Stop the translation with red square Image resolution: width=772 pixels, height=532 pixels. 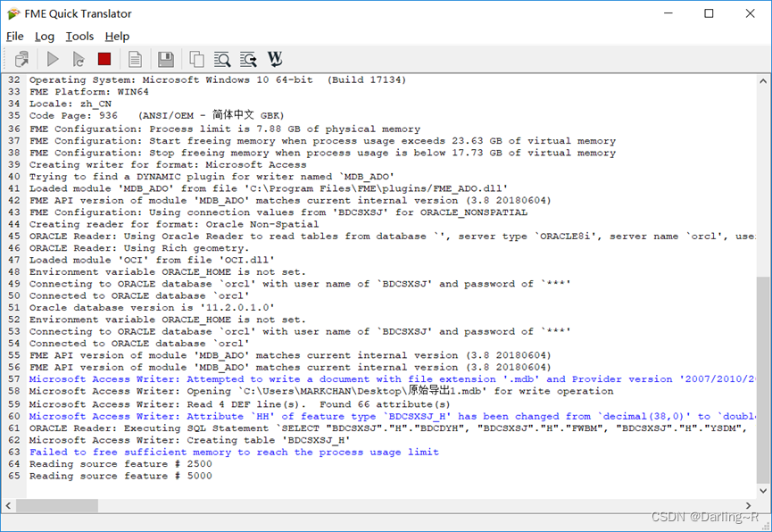point(104,59)
